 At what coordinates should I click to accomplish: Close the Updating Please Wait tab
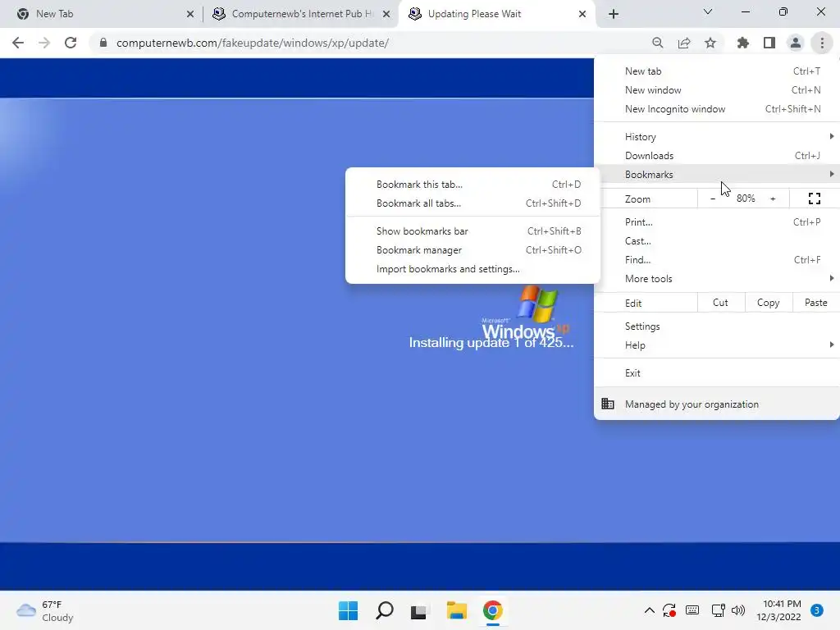click(x=582, y=15)
